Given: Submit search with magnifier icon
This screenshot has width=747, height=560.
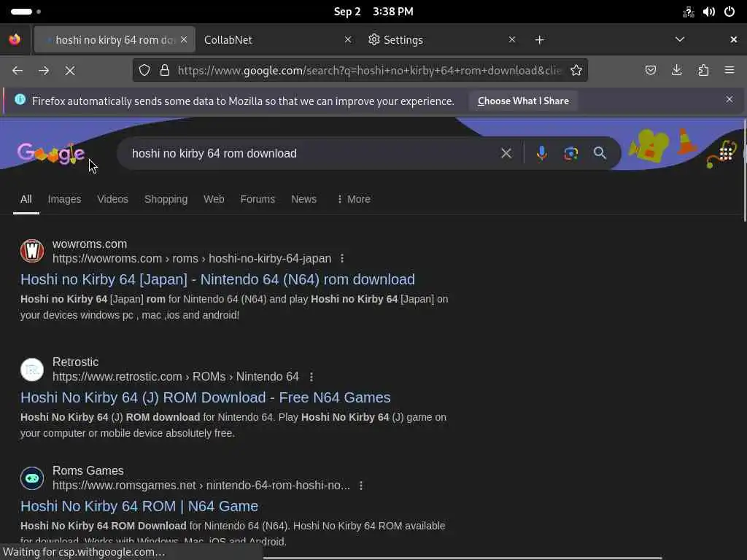Looking at the screenshot, I should [600, 153].
